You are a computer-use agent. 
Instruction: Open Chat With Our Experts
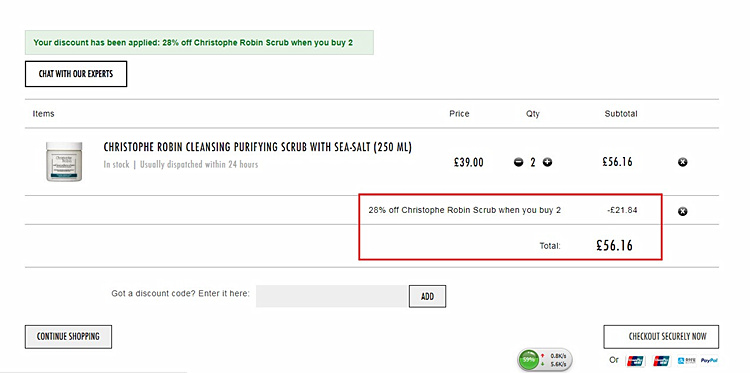tap(76, 74)
